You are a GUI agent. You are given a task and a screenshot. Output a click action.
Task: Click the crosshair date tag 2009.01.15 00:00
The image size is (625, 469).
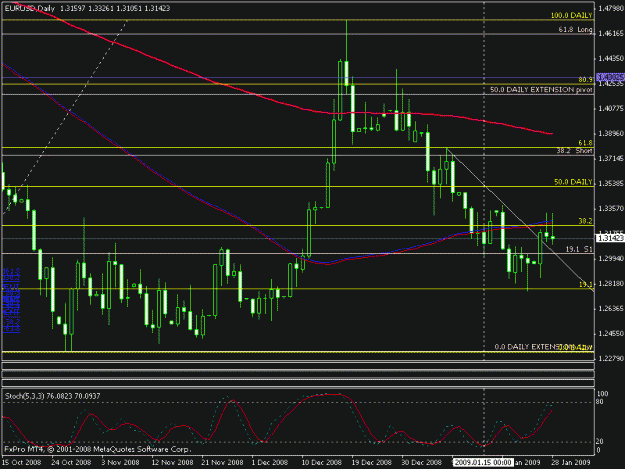[x=483, y=463]
